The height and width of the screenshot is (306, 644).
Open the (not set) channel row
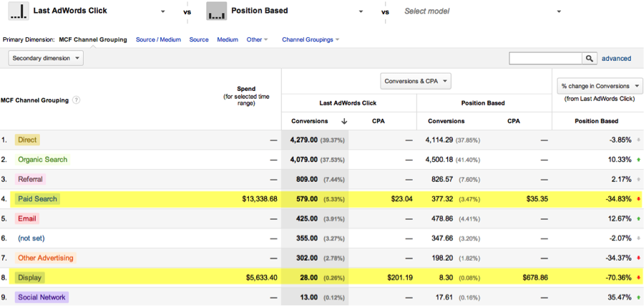pos(31,238)
